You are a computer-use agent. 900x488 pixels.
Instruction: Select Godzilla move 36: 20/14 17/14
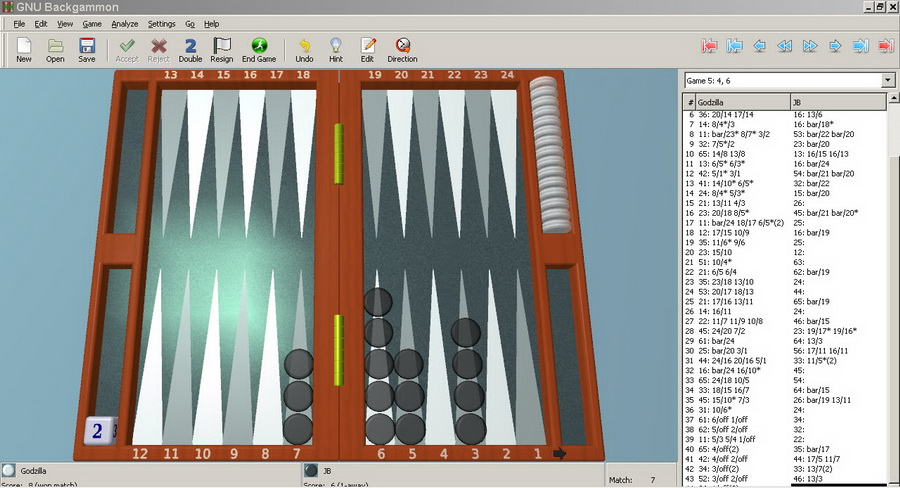(726, 114)
